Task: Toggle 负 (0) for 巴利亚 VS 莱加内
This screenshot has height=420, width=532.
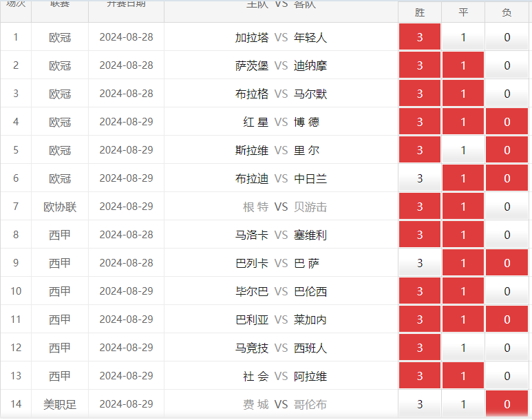Action: click(x=507, y=319)
